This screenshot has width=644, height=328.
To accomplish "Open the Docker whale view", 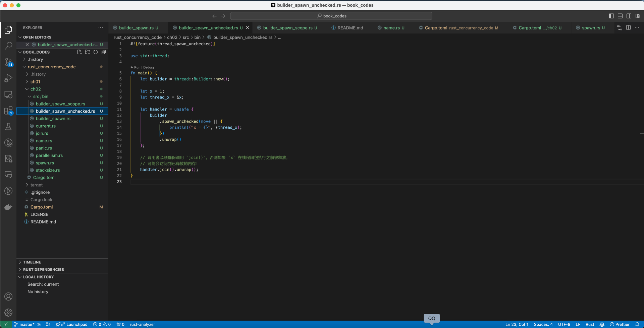I will (8, 207).
